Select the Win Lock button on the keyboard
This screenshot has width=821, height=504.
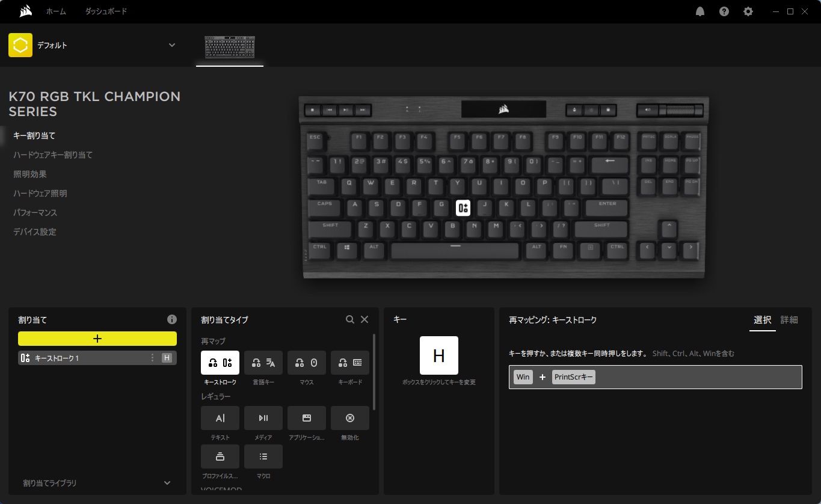[x=607, y=110]
